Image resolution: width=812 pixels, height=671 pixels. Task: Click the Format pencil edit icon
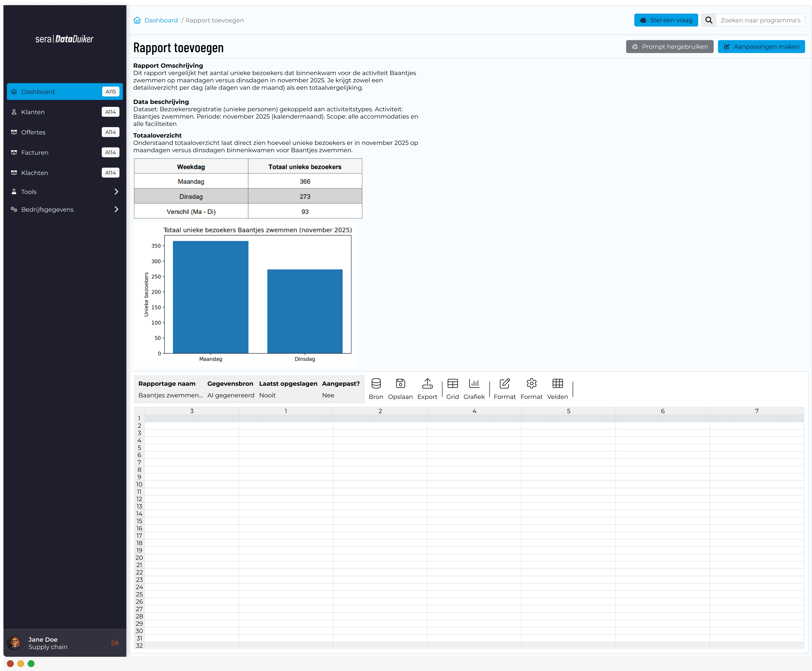pyautogui.click(x=504, y=383)
